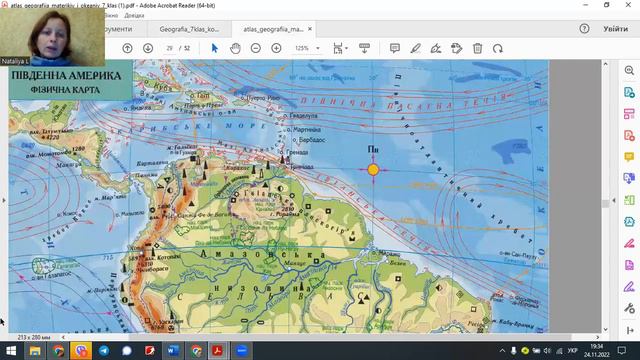Click the Увійти sign-in button
This screenshot has width=640, height=360.
click(616, 29)
